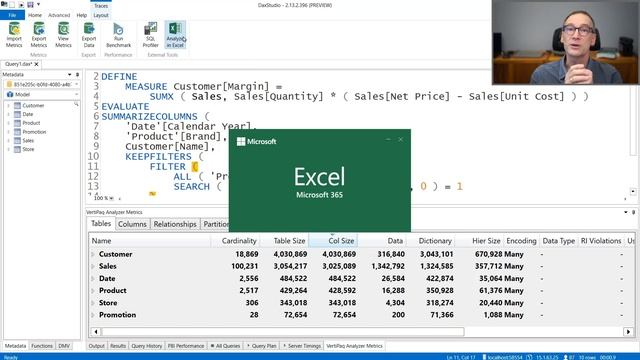Click the metrics grid scroll left arrow

tap(96, 332)
